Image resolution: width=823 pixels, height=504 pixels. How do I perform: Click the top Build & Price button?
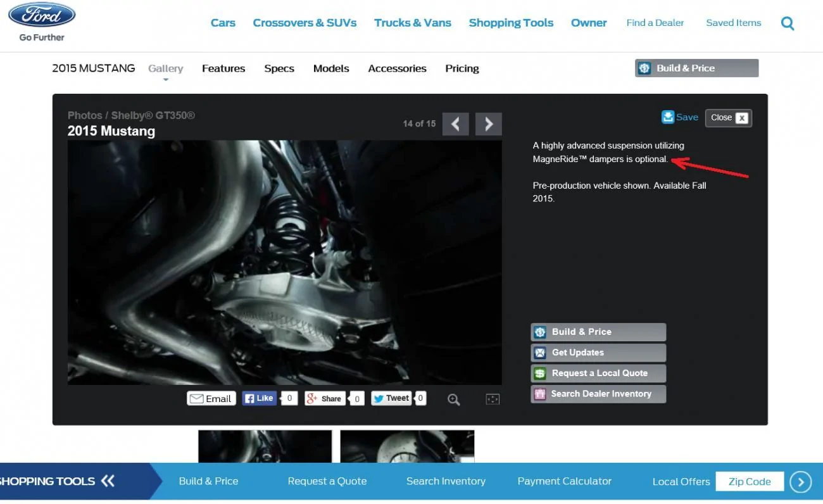[x=696, y=68]
